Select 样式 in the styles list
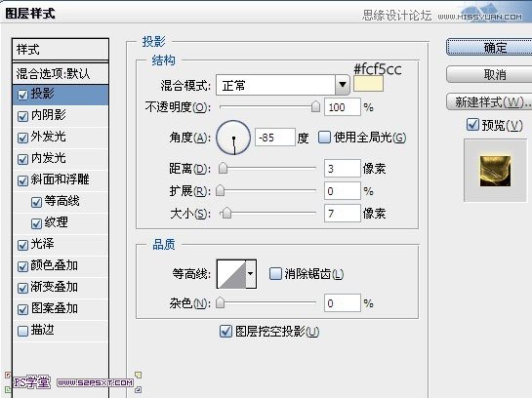Viewport: 532px width, 398px height. click(x=61, y=50)
